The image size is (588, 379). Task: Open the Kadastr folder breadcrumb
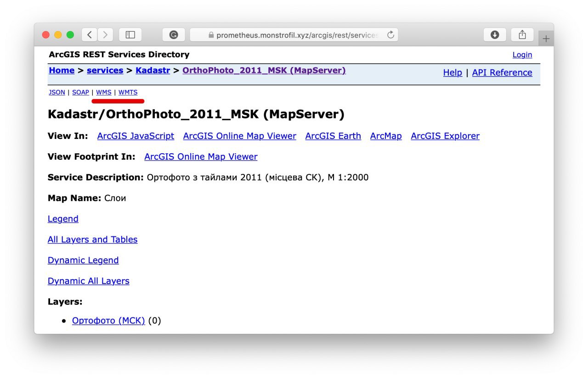pyautogui.click(x=153, y=70)
